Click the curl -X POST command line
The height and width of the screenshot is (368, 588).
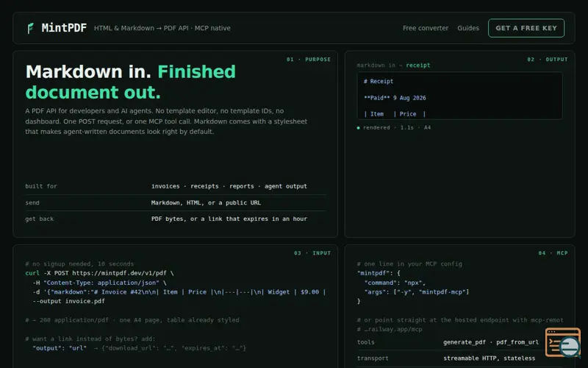point(99,273)
